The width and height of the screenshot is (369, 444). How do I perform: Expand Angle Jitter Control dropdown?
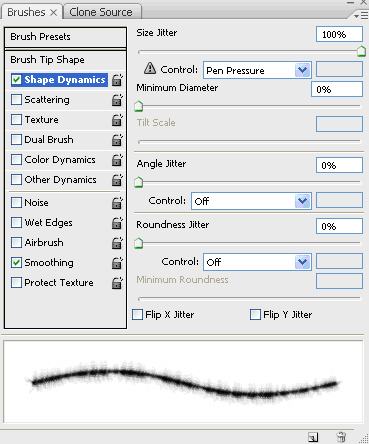pyautogui.click(x=251, y=201)
